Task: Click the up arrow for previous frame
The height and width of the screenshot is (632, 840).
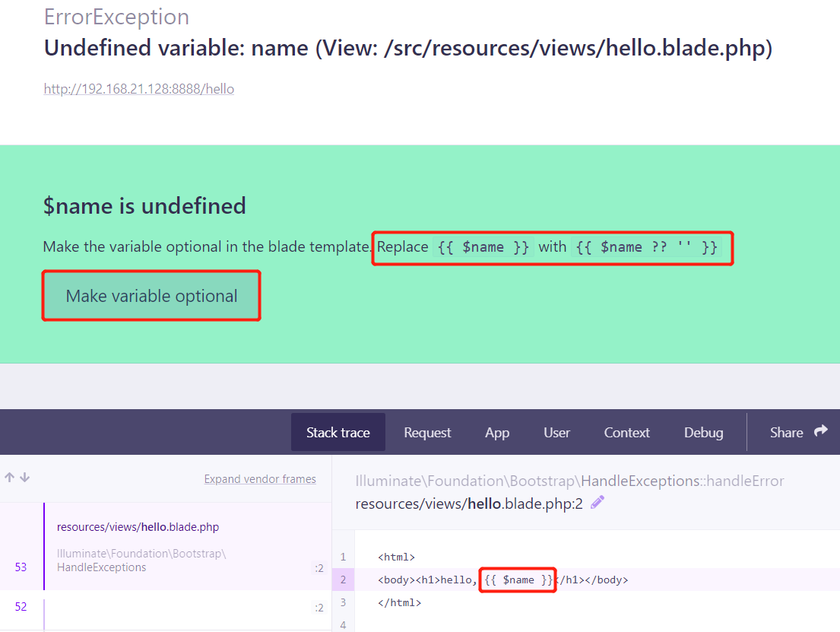Action: pyautogui.click(x=9, y=478)
